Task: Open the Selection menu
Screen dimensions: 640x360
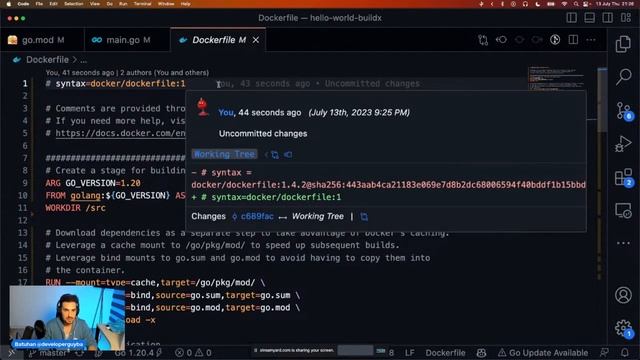Action: pyautogui.click(x=74, y=4)
